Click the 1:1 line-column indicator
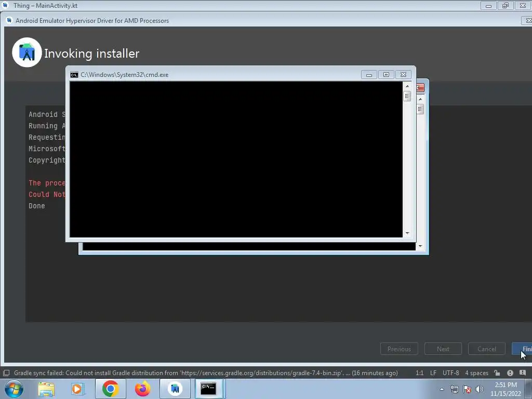The height and width of the screenshot is (399, 532). [x=419, y=373]
